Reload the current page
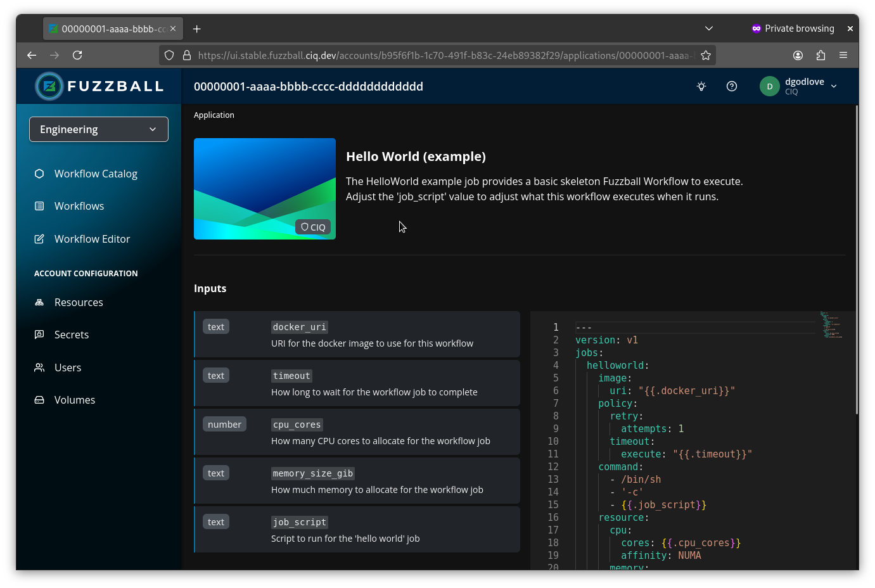Viewport: 875px width, 588px height. [77, 55]
